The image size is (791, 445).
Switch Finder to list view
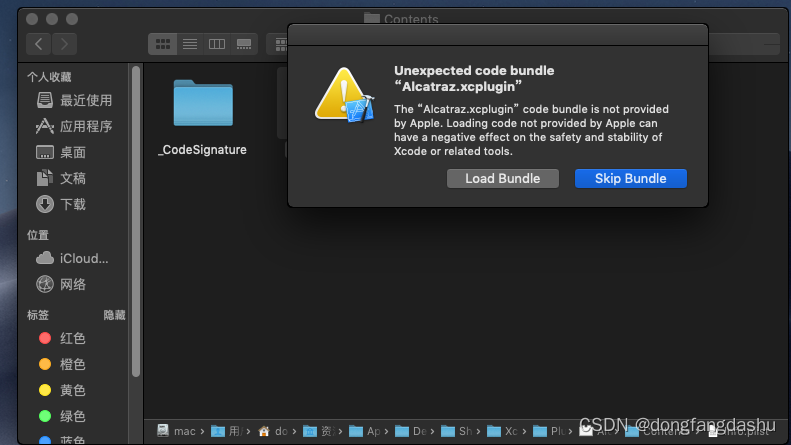tap(190, 44)
